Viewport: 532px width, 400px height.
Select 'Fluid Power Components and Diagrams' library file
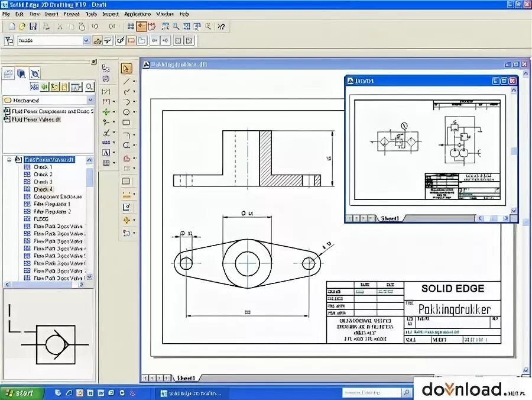click(x=48, y=111)
